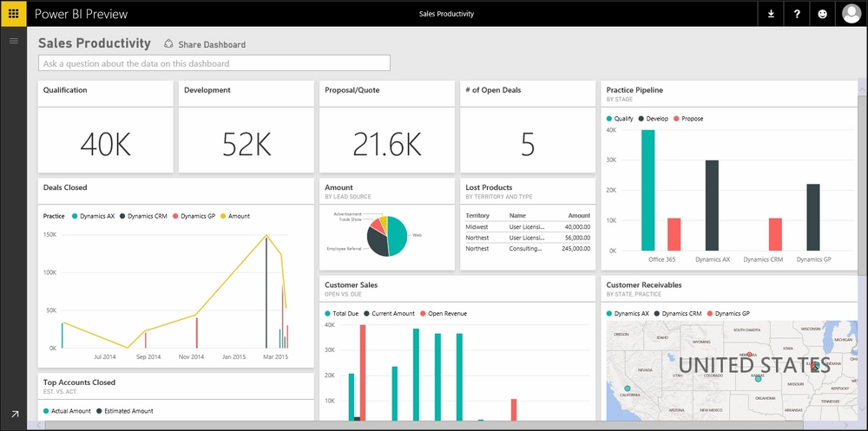The image size is (868, 431).
Task: Click Dynamics GP legend in Customer Receivables
Action: (x=728, y=313)
